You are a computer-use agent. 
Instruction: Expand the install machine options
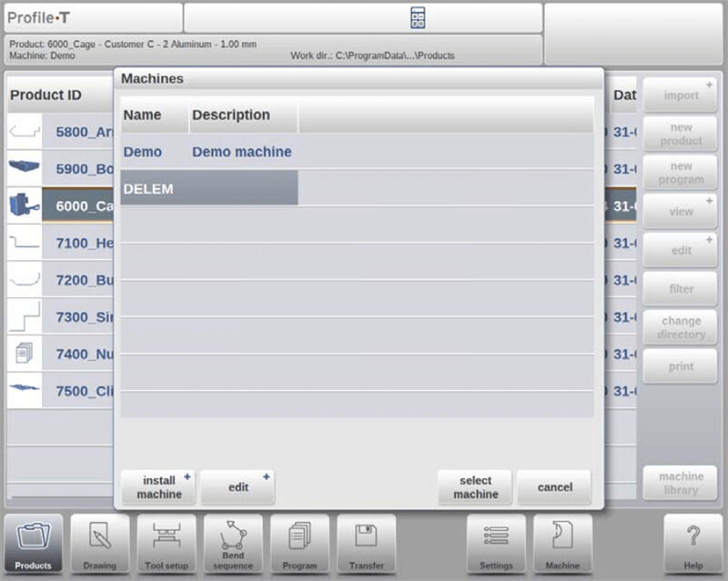coord(158,487)
